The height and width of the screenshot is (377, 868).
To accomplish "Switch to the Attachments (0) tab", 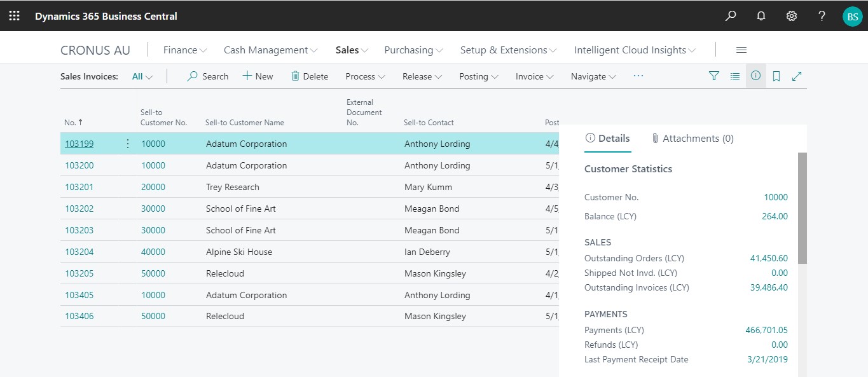I will point(692,139).
